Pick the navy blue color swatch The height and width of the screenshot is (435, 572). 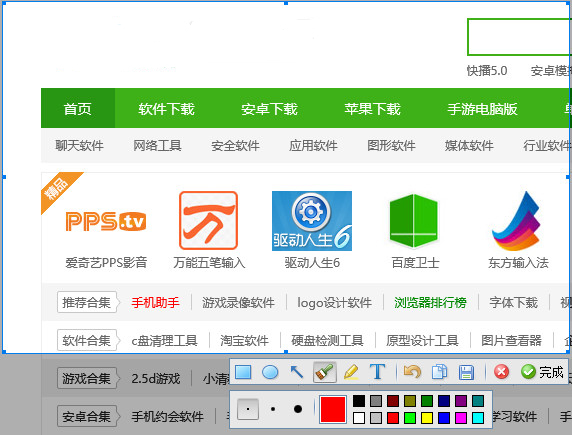pyautogui.click(x=444, y=401)
